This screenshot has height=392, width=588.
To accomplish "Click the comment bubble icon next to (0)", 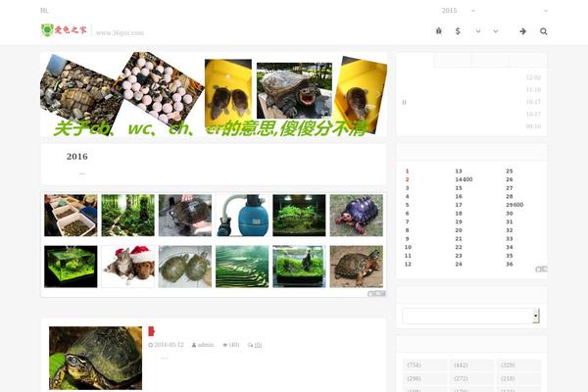I will (x=250, y=345).
